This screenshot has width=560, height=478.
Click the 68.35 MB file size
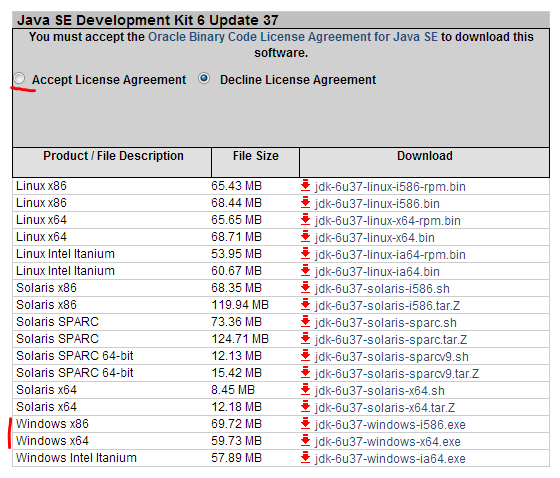pos(236,288)
